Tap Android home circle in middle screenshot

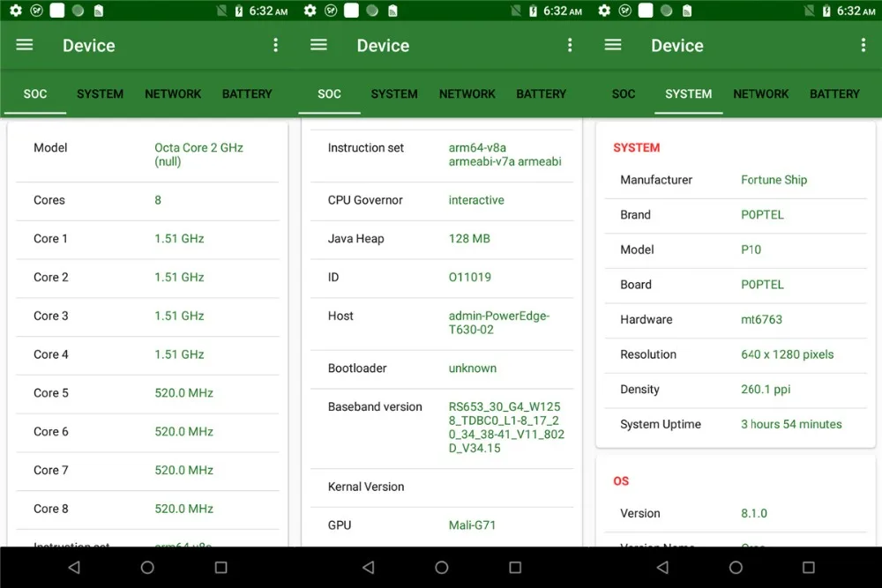tap(442, 567)
